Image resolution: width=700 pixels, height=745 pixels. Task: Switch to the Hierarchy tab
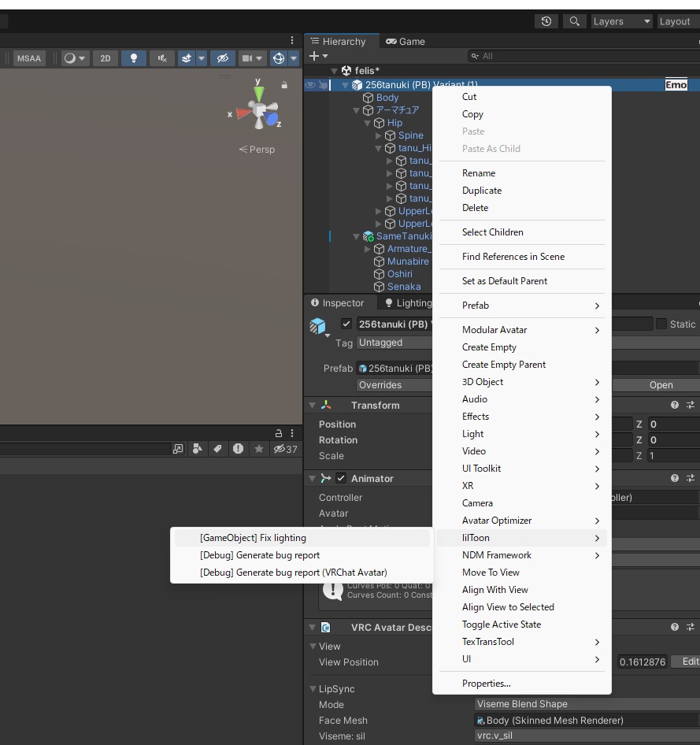tap(339, 41)
